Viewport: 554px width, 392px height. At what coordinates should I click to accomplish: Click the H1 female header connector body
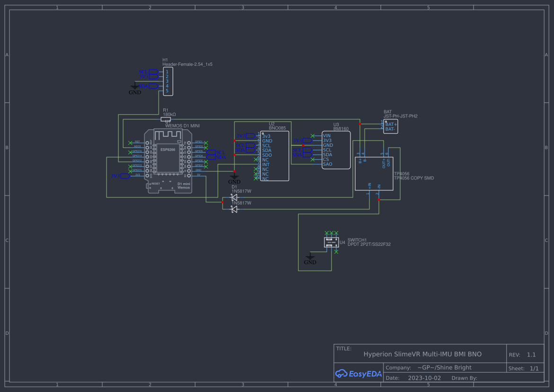pos(168,81)
